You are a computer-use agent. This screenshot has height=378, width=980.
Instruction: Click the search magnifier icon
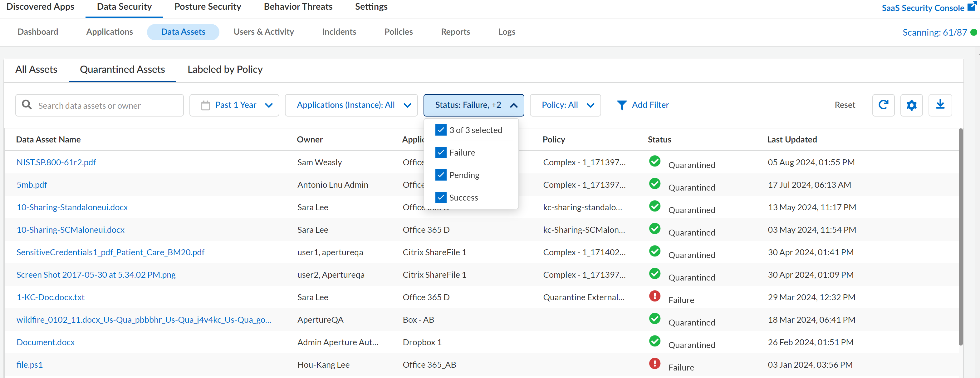[27, 105]
